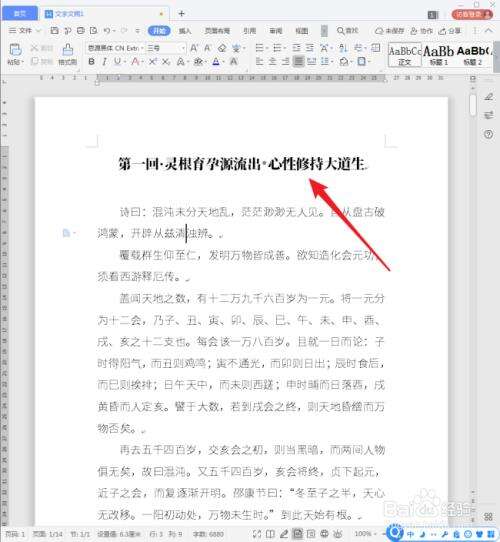Click the pen icon in right sidebar

point(488,97)
